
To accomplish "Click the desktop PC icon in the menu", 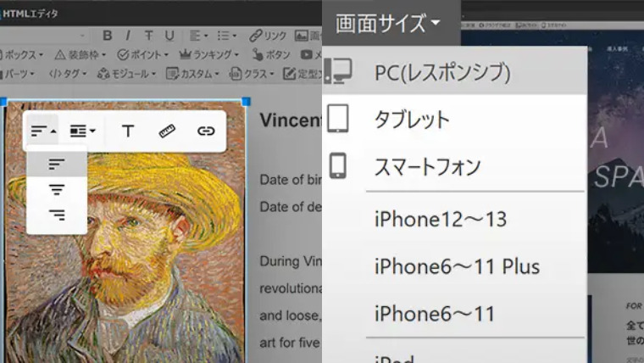I will [x=337, y=70].
